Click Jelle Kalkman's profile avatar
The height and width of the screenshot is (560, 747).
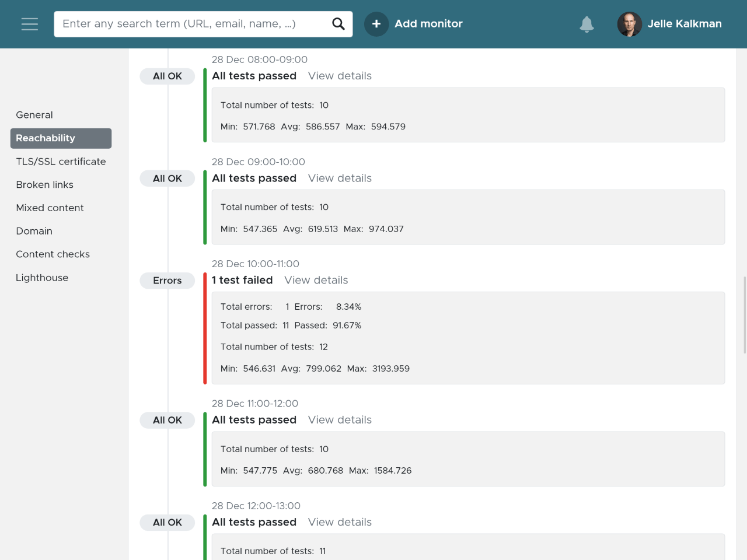630,24
